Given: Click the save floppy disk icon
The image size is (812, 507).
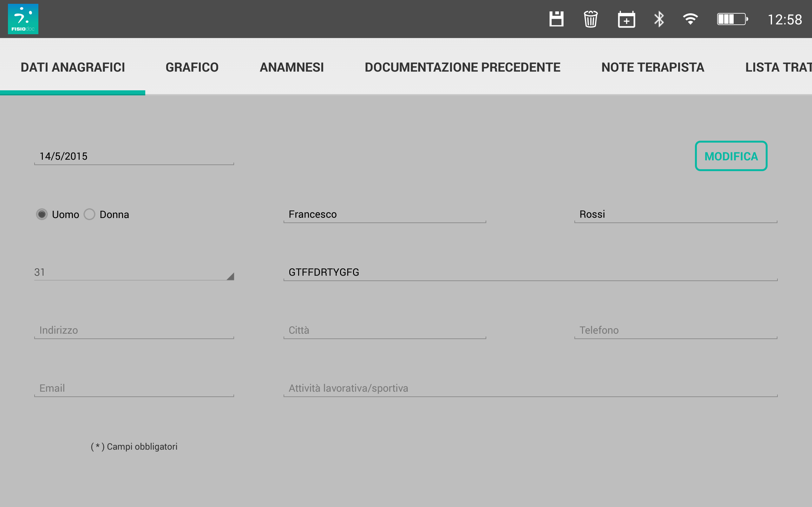Looking at the screenshot, I should (x=556, y=19).
